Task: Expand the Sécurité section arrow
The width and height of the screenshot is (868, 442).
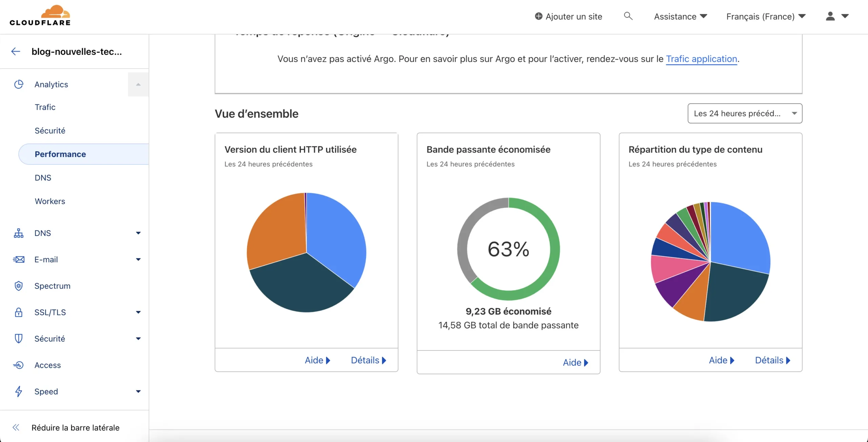Action: [138, 339]
